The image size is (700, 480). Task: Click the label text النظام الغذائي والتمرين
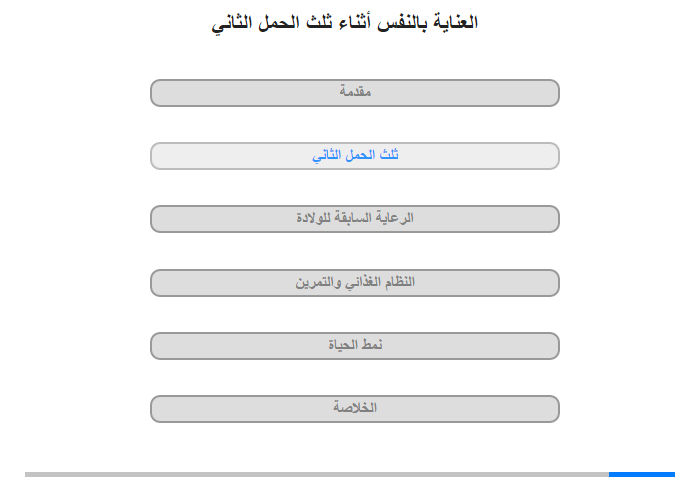pyautogui.click(x=355, y=282)
